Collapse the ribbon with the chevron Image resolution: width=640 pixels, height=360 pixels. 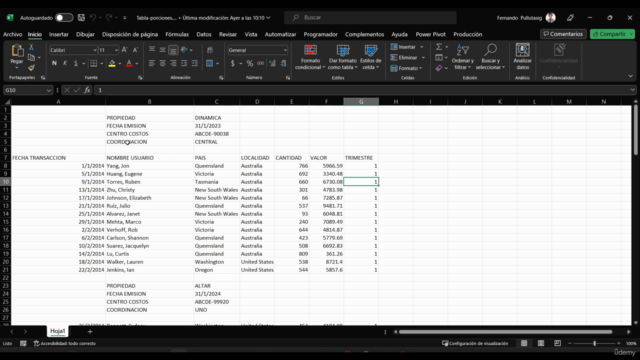(x=630, y=76)
